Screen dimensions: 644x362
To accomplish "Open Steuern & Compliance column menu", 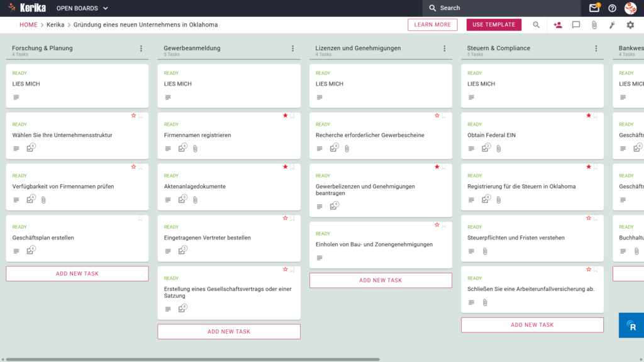I will 596,48.
